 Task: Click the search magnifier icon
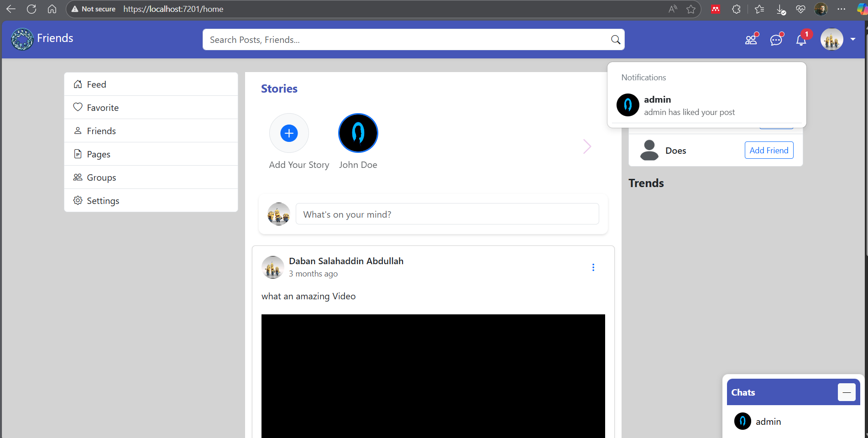pos(616,40)
